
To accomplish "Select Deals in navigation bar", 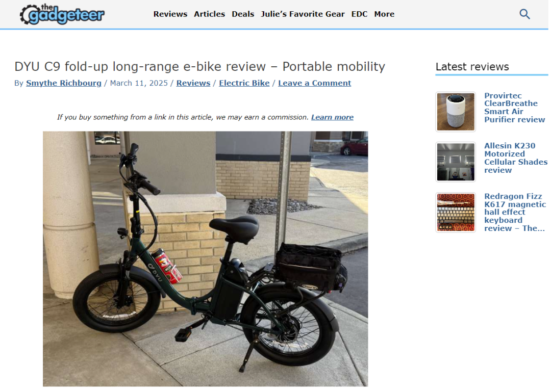I will click(243, 14).
